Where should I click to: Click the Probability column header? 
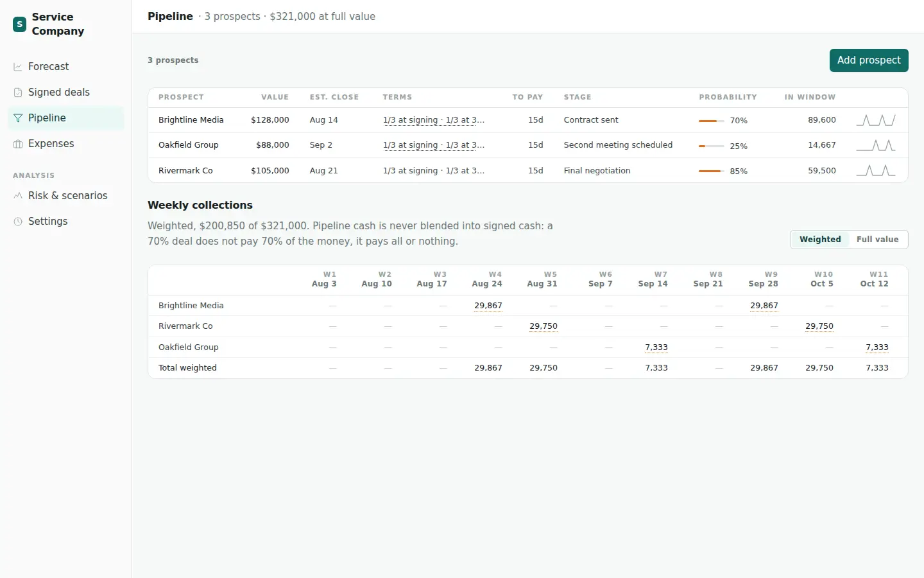point(728,98)
